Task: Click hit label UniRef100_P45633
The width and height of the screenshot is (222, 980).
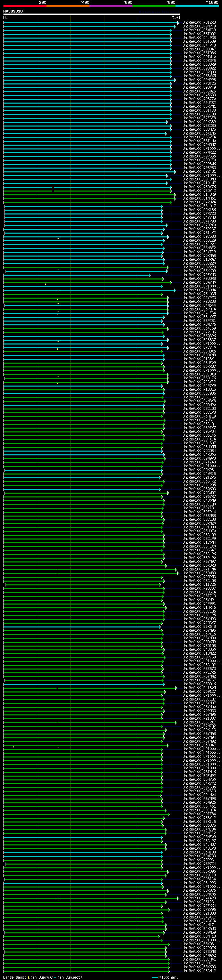Action: 199,95
